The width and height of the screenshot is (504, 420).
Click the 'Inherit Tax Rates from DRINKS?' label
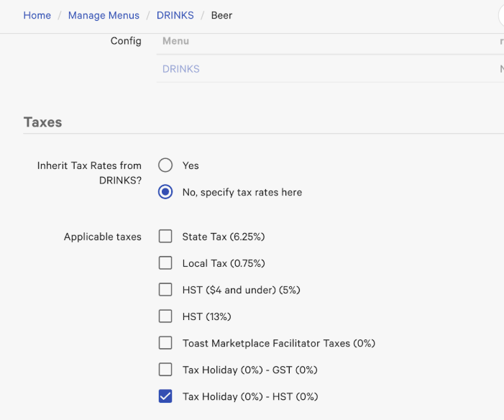[89, 173]
